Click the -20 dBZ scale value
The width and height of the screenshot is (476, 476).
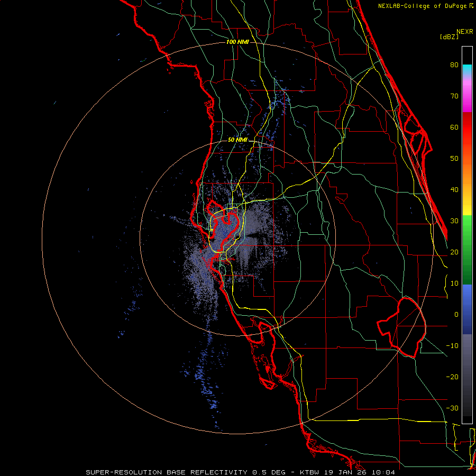452,377
